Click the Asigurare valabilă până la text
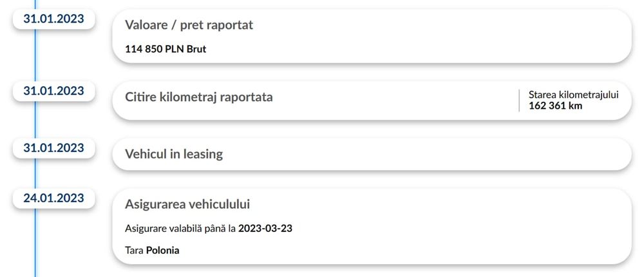The height and width of the screenshot is (277, 644). pos(180,229)
